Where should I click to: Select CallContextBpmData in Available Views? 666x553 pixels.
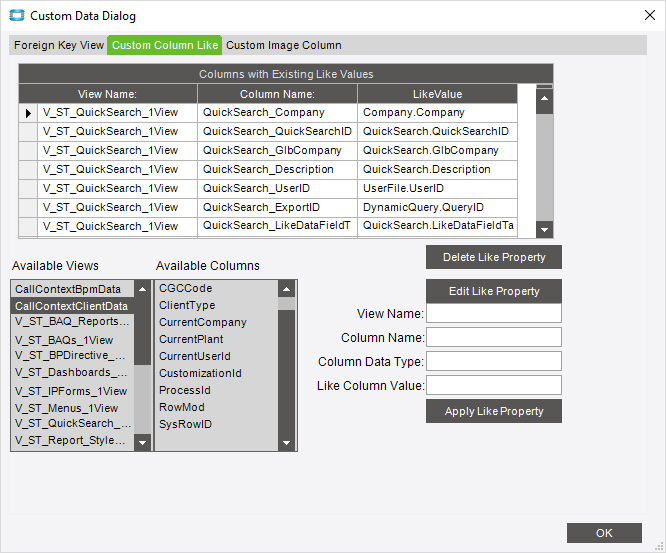tap(72, 289)
